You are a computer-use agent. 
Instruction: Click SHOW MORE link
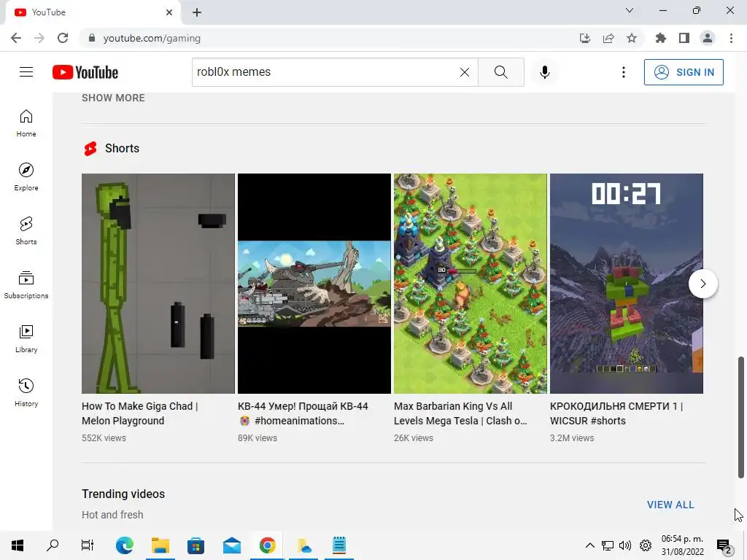point(113,98)
